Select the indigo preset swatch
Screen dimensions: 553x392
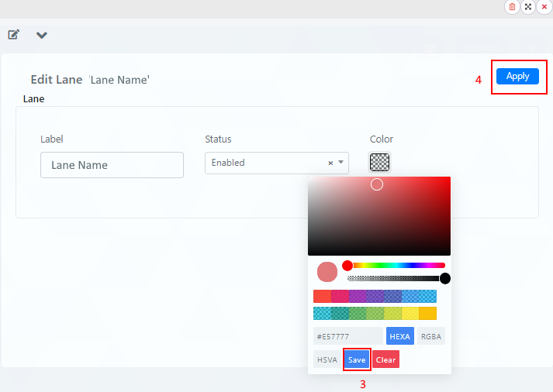(392, 296)
